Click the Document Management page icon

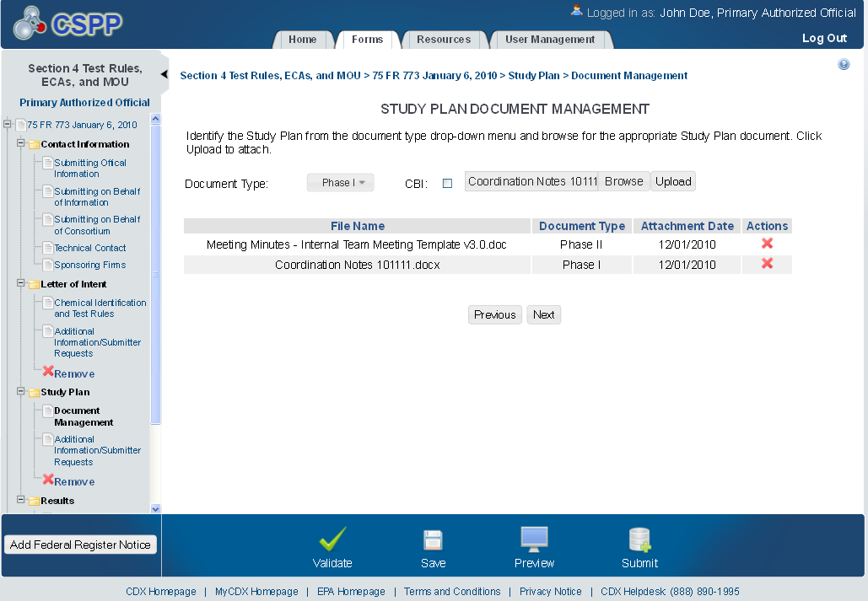tap(48, 411)
